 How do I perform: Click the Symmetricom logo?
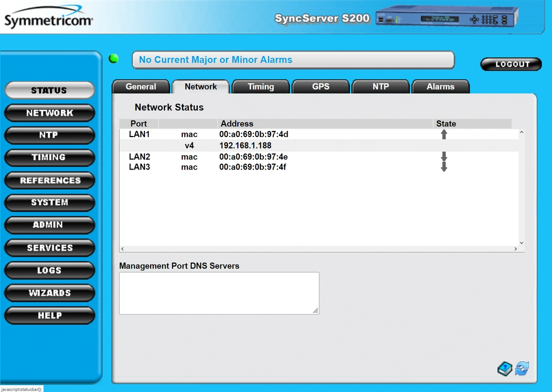point(48,18)
